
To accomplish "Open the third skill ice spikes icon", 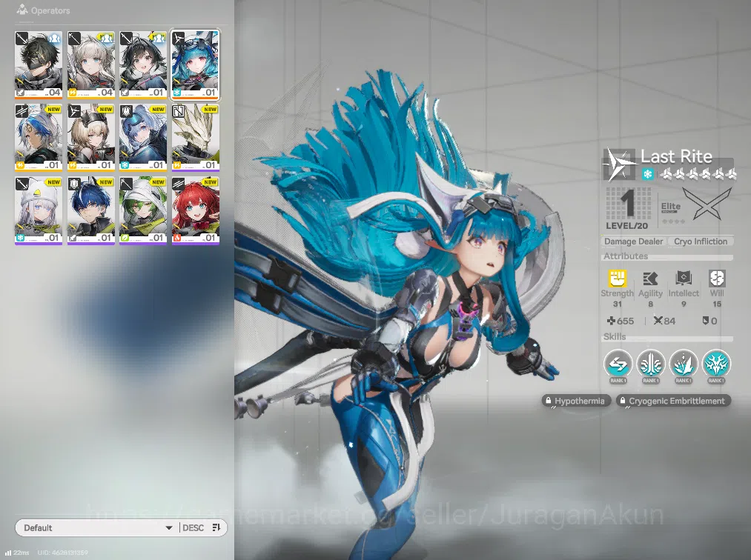I will [x=684, y=364].
